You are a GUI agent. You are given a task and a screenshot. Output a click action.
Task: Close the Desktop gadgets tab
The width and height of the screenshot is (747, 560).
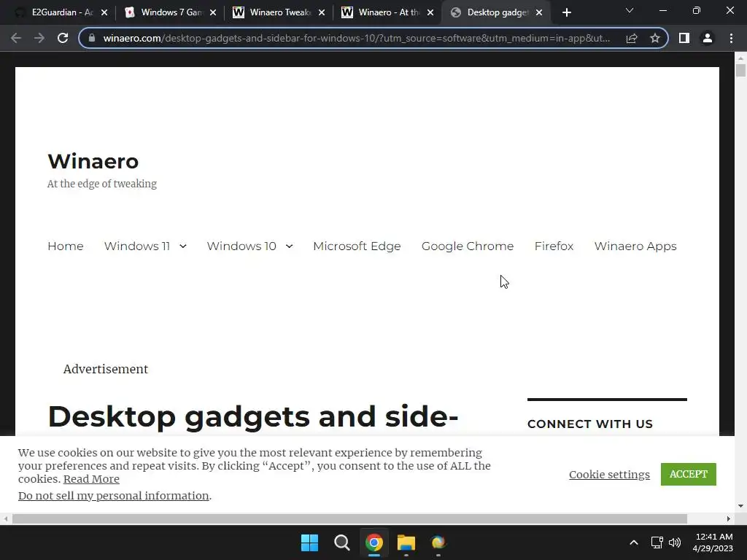(x=539, y=12)
